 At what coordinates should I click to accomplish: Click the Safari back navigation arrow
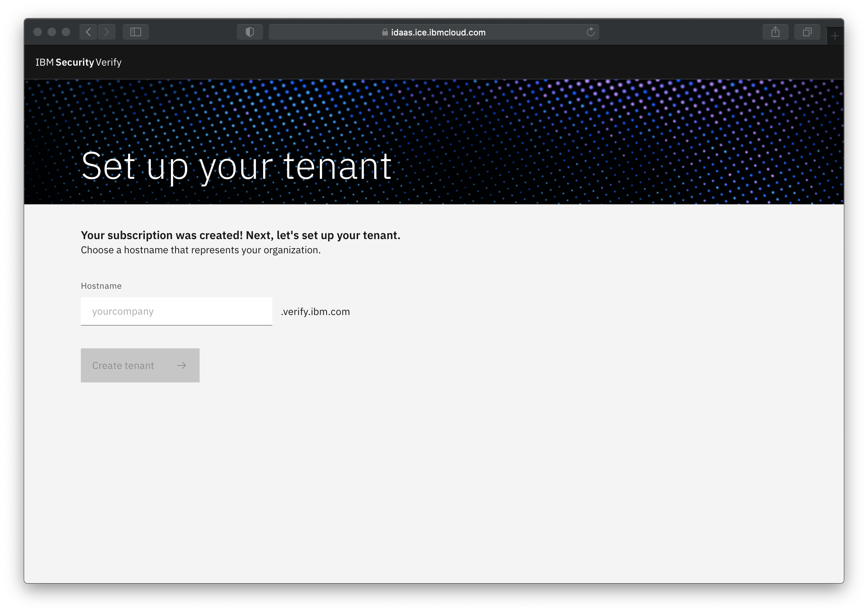[x=88, y=32]
